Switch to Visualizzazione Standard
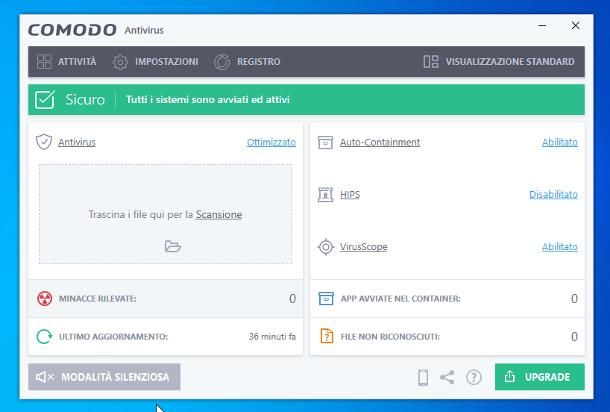The image size is (610, 412). point(499,61)
